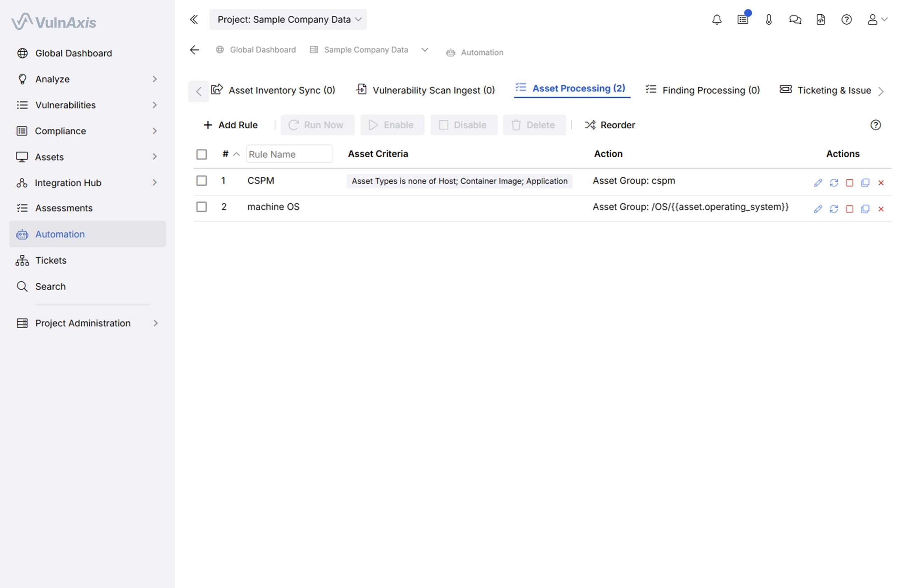Screen dimensions: 900x588
Task: Collapse the sidebar with double-chevron icon
Action: click(x=194, y=20)
